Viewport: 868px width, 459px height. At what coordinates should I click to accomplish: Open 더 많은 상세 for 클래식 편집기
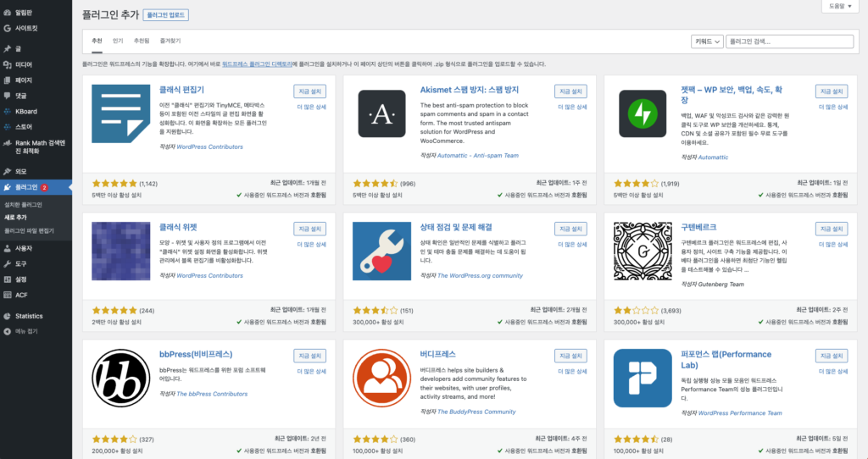[x=312, y=107]
